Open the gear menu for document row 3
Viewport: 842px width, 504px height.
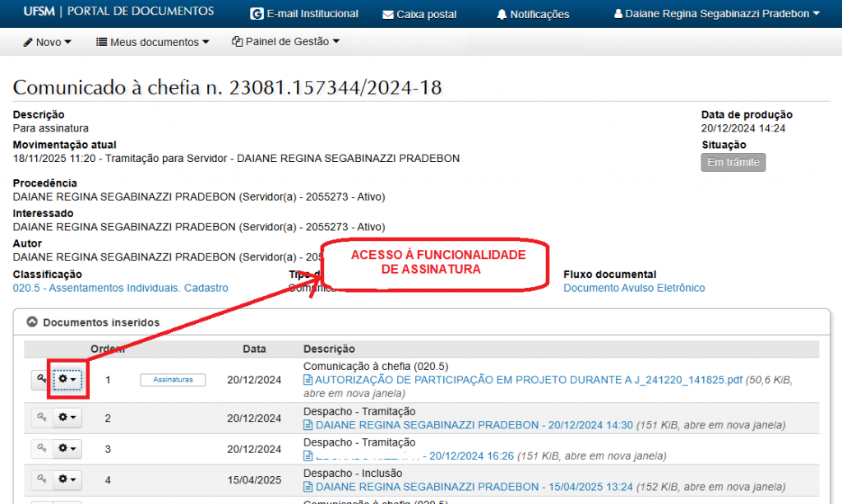coord(68,448)
